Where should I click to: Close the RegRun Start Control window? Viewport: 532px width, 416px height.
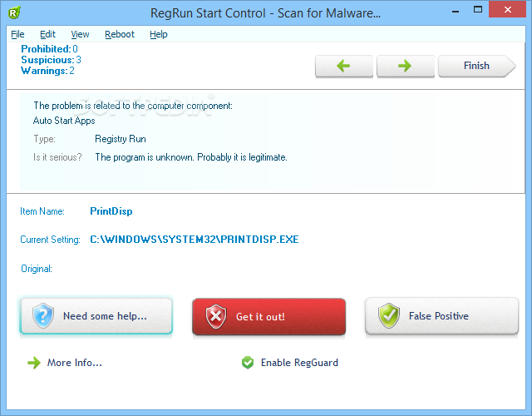click(x=507, y=10)
